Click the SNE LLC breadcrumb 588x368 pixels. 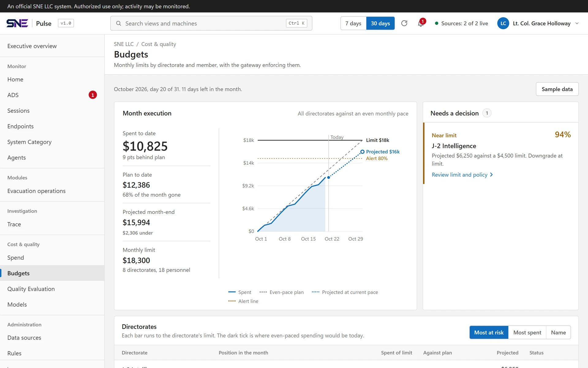pyautogui.click(x=124, y=44)
